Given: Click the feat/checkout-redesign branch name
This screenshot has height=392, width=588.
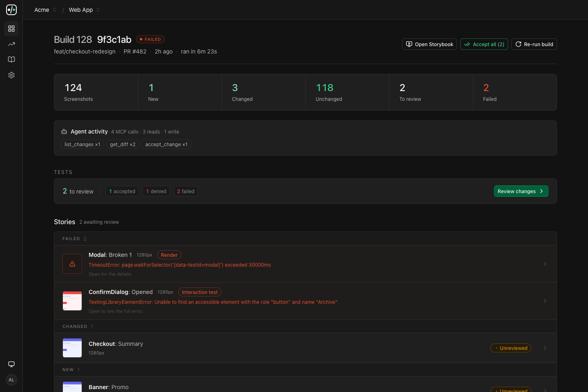Looking at the screenshot, I should (x=85, y=51).
